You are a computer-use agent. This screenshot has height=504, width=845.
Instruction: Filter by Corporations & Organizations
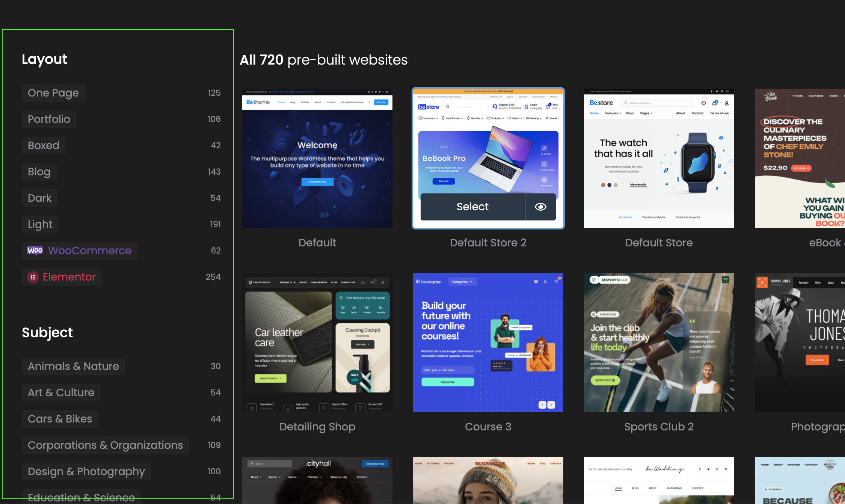click(x=105, y=445)
